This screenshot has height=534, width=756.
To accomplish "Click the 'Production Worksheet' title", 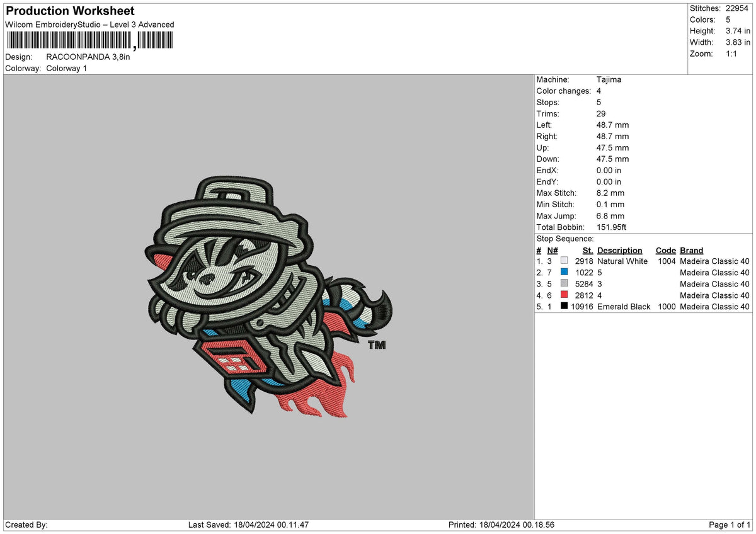I will tap(70, 11).
